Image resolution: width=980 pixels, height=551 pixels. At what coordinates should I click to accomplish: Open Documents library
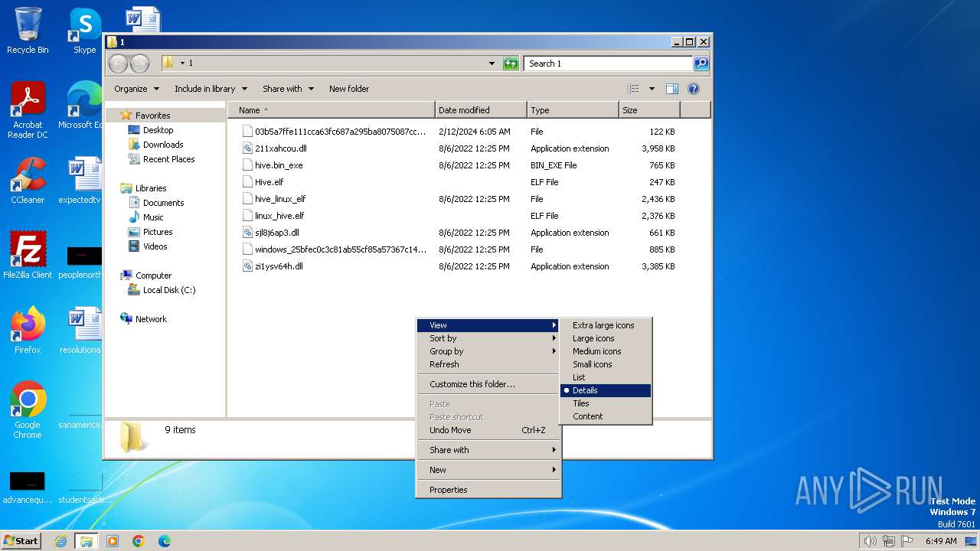pyautogui.click(x=163, y=203)
